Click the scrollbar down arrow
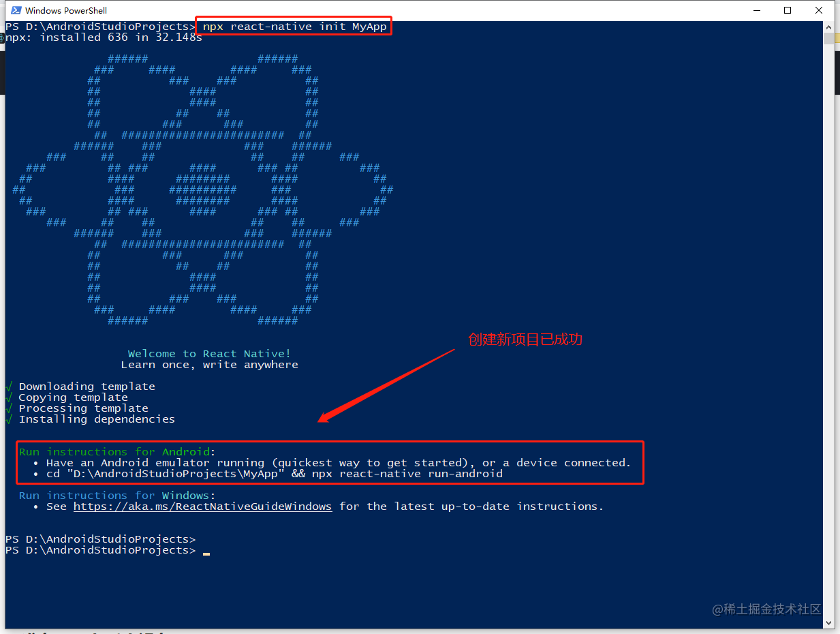Image resolution: width=840 pixels, height=634 pixels. coord(829,623)
